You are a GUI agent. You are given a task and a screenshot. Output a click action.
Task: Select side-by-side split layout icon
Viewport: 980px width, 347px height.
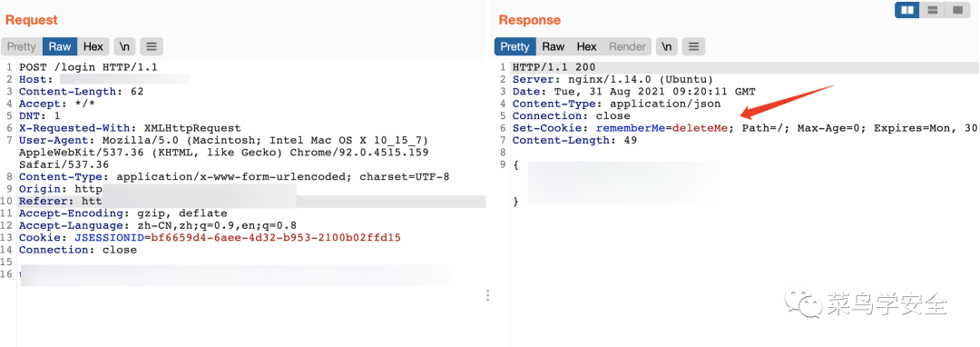pos(907,10)
